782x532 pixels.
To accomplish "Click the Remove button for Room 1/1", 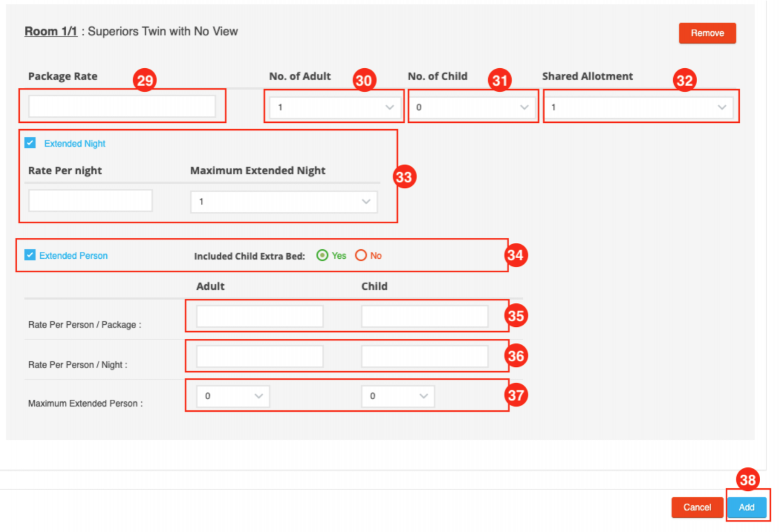I will 707,33.
